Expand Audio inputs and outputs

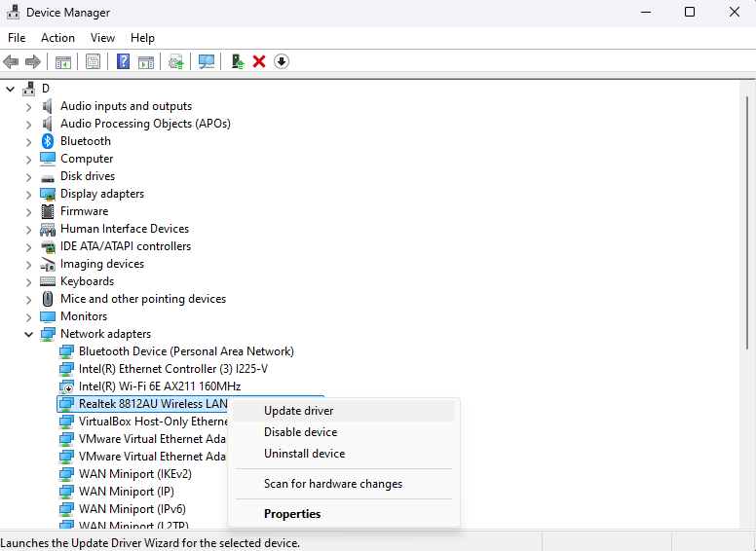[x=28, y=107]
